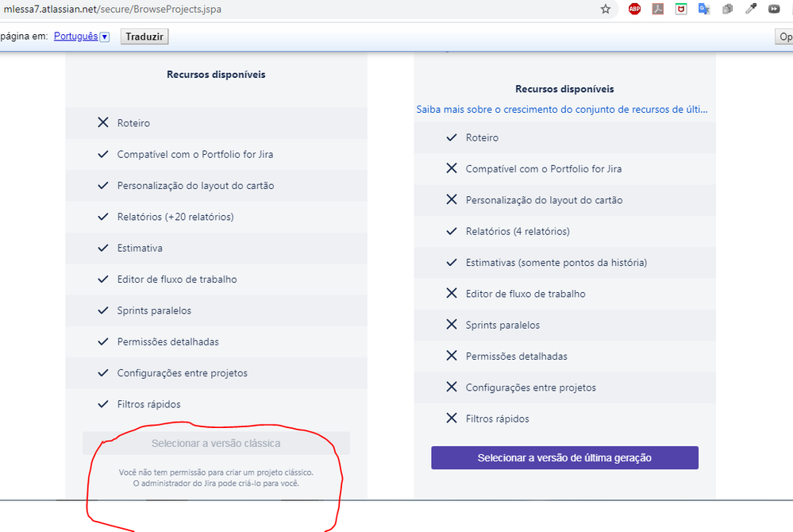
Task: Click the X icon beside Roteiro in classic list
Action: (102, 122)
